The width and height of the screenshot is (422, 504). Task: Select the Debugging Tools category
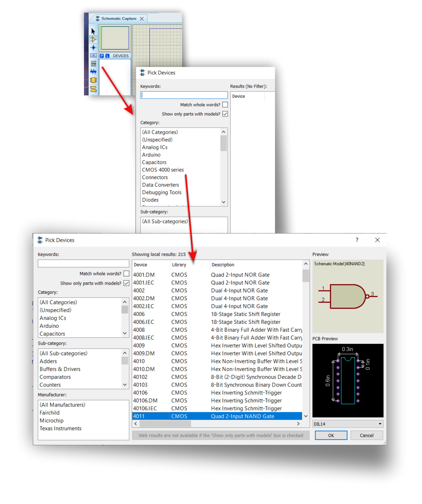pyautogui.click(x=162, y=192)
